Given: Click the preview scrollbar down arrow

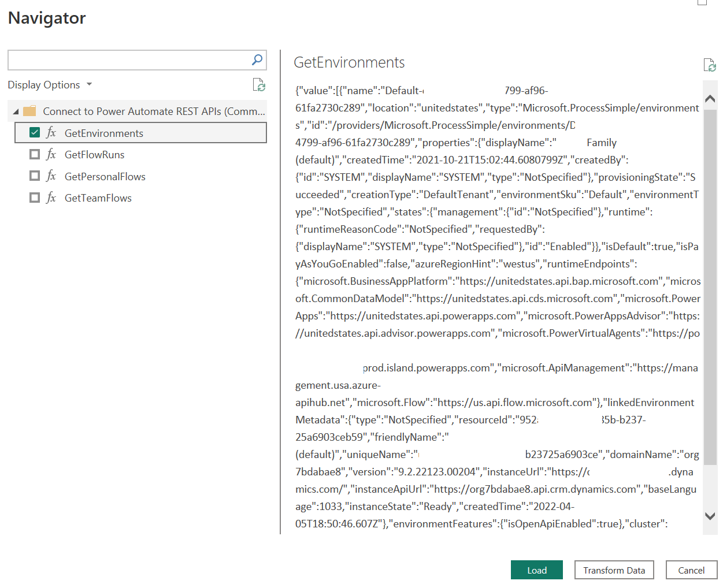Looking at the screenshot, I should click(710, 516).
